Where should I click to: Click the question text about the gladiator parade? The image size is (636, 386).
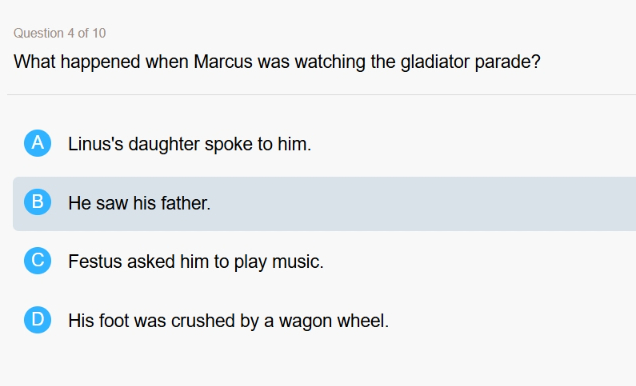pos(277,62)
